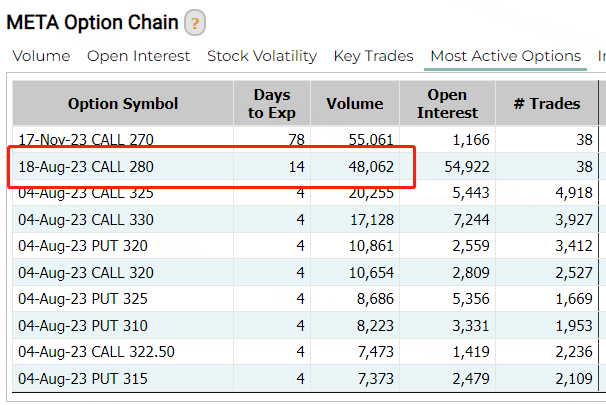
Task: Open the 04-Aug-23 CALL 330 option
Action: click(x=86, y=219)
